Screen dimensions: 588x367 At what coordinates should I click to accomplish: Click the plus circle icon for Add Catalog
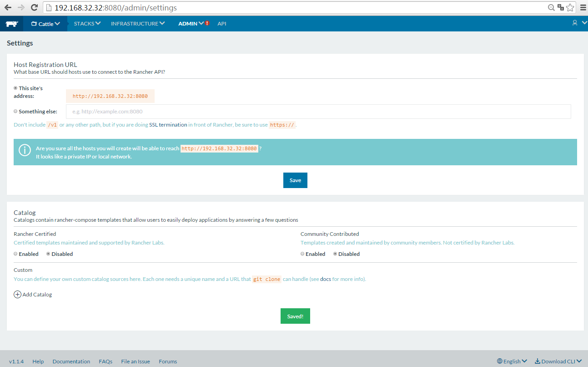pos(17,295)
